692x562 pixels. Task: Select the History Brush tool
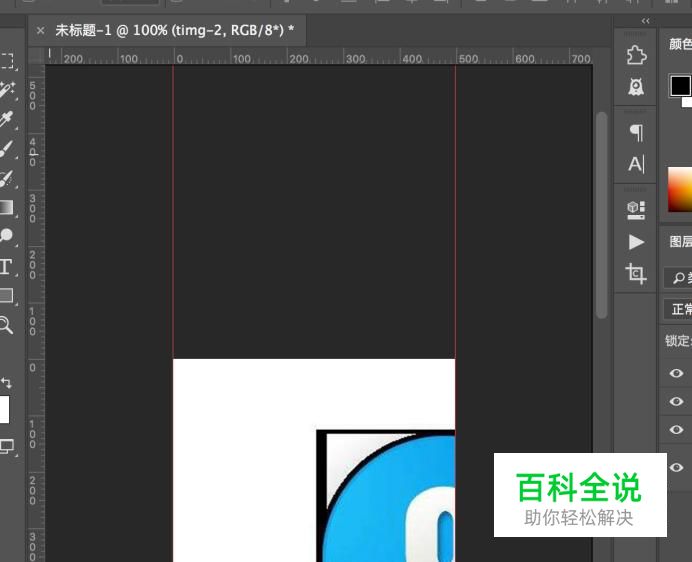7,178
